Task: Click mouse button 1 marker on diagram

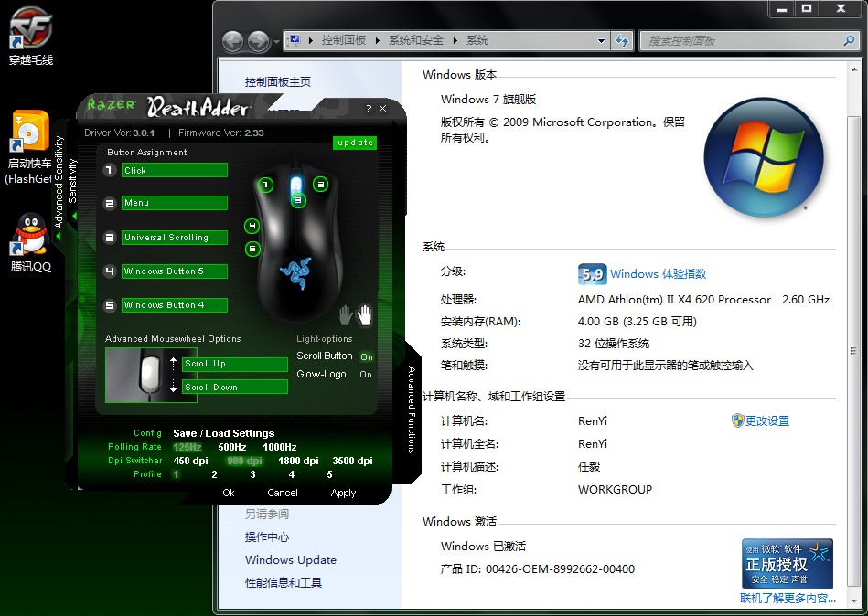Action: (x=266, y=185)
